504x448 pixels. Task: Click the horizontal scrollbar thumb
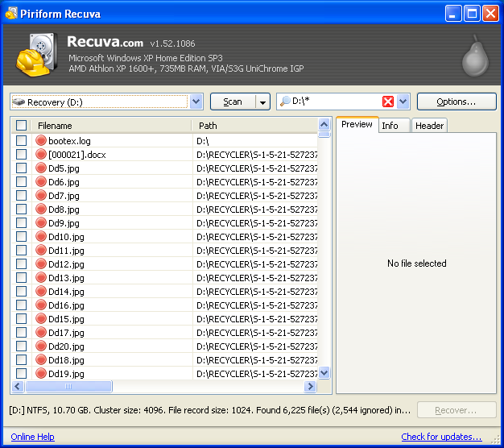click(68, 386)
